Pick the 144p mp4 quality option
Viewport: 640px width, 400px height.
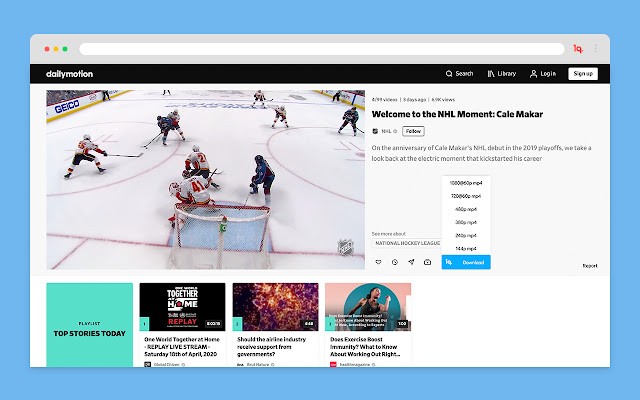click(x=466, y=248)
